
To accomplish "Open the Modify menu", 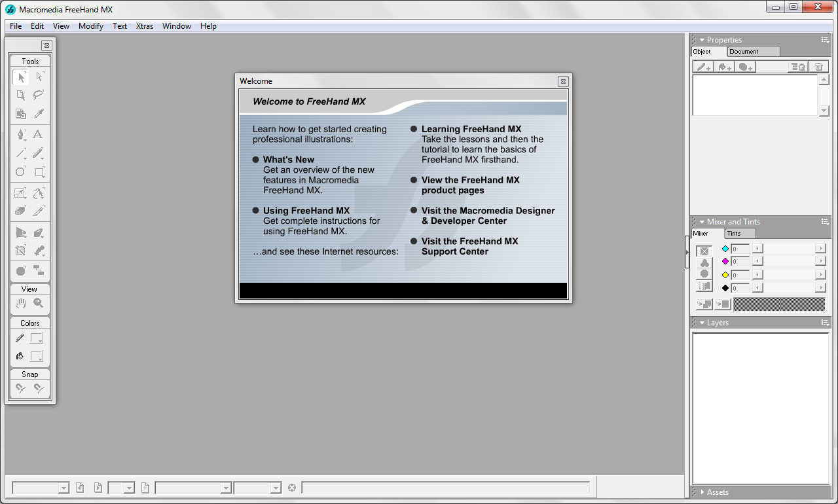I will [91, 26].
